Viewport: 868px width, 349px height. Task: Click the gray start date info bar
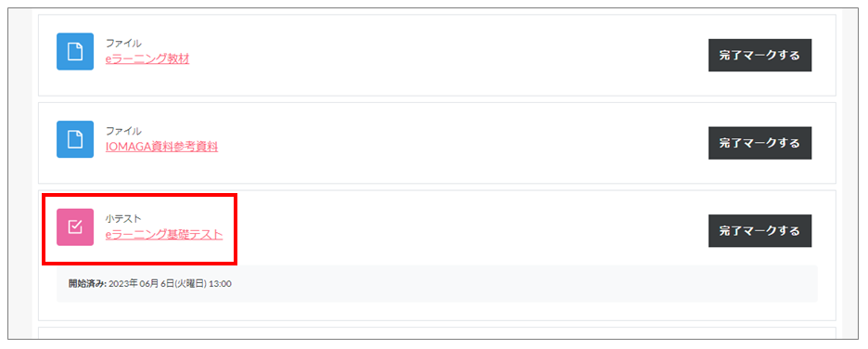[x=437, y=284]
